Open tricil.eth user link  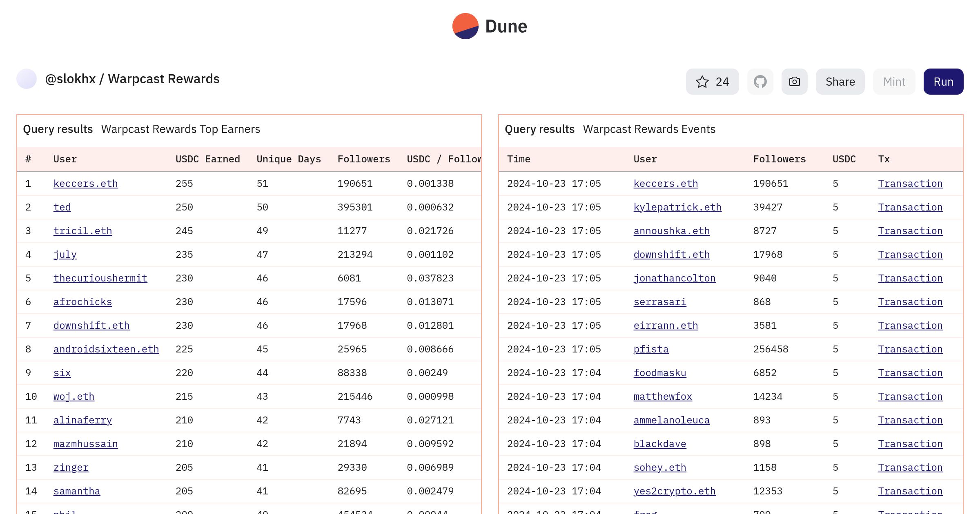pos(82,231)
